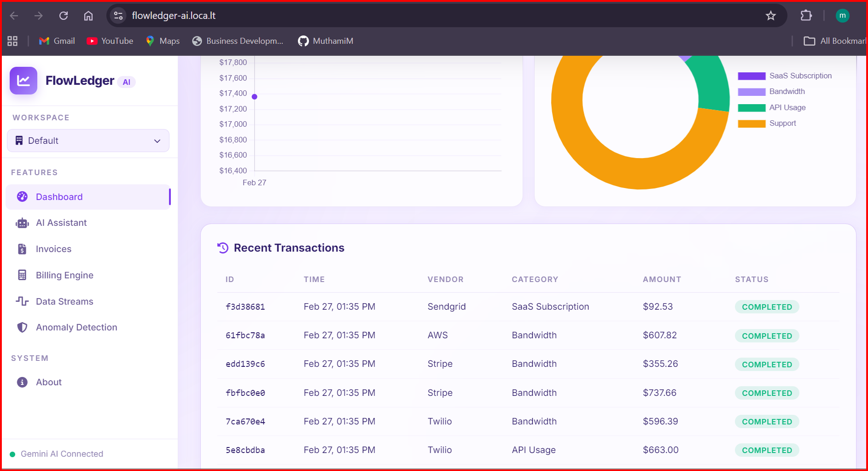Viewport: 868px width, 471px height.
Task: Switch to Data Streams
Action: click(x=88, y=301)
